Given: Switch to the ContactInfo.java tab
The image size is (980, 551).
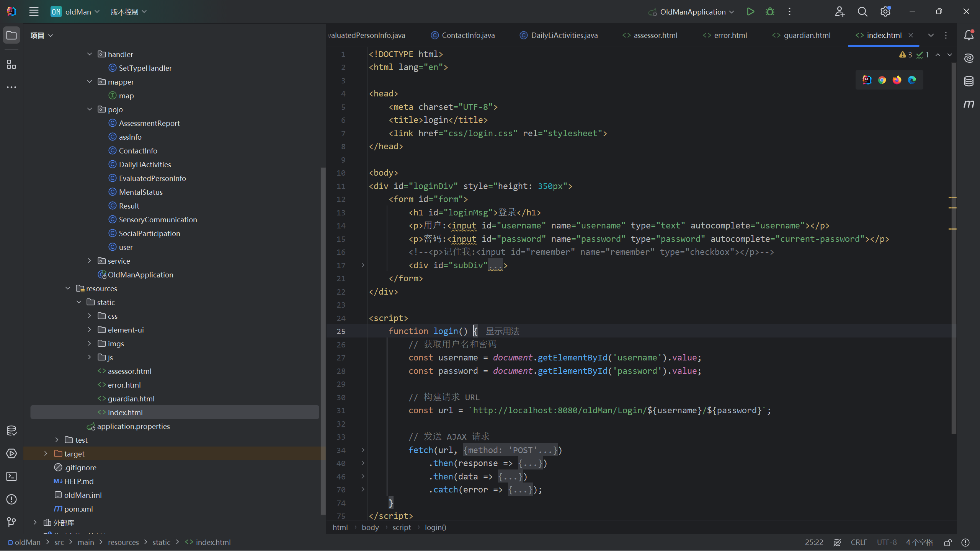Looking at the screenshot, I should pos(462,35).
